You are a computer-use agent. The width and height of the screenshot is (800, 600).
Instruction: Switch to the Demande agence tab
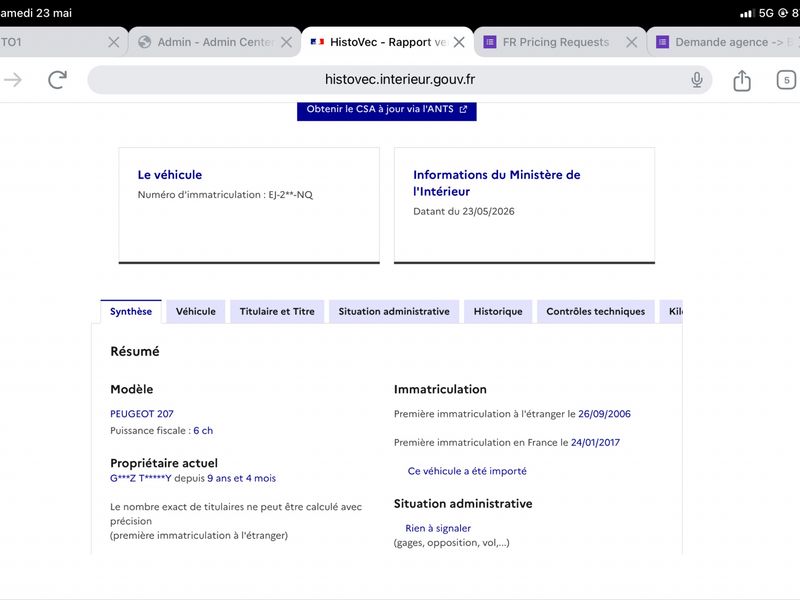724,42
